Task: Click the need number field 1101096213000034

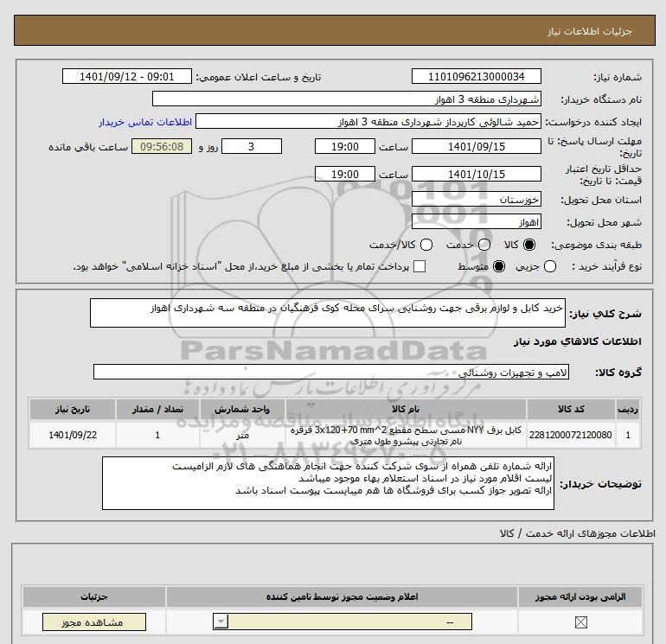Action: click(x=476, y=77)
